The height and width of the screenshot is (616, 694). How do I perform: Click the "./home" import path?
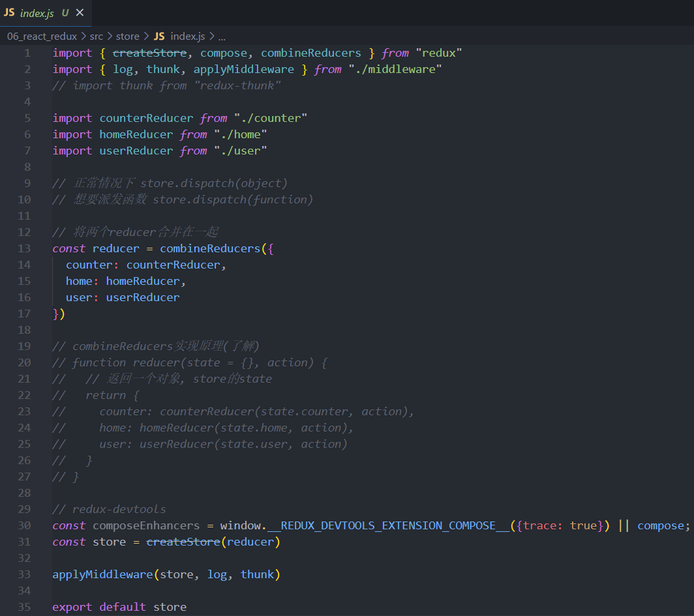[x=240, y=134]
